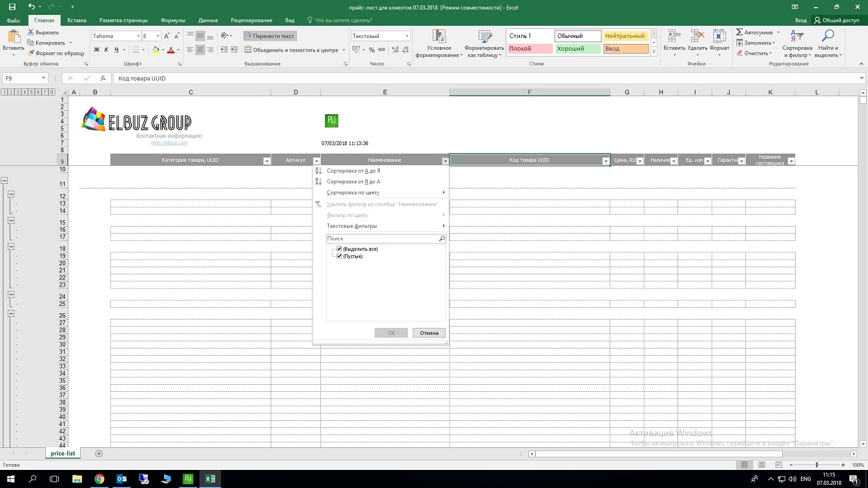Open Find and Select (Найти и выделить)
868x488 pixels.
click(x=828, y=44)
